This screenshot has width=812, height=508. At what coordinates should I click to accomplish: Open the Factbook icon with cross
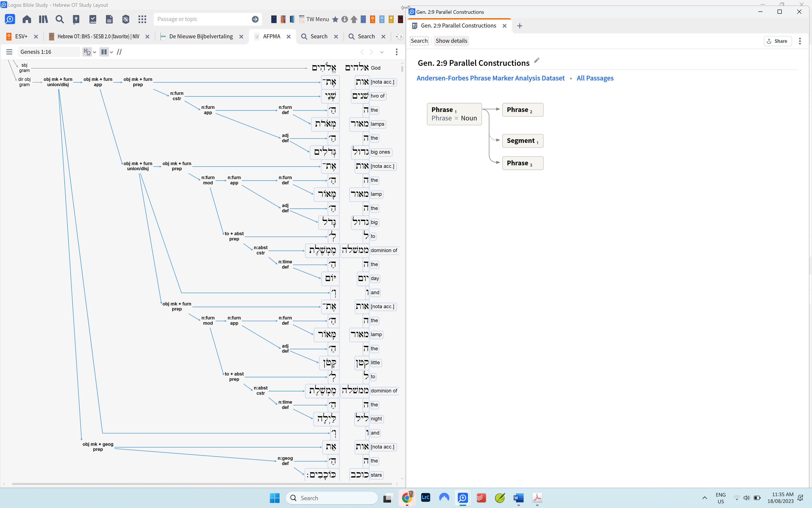click(x=76, y=19)
